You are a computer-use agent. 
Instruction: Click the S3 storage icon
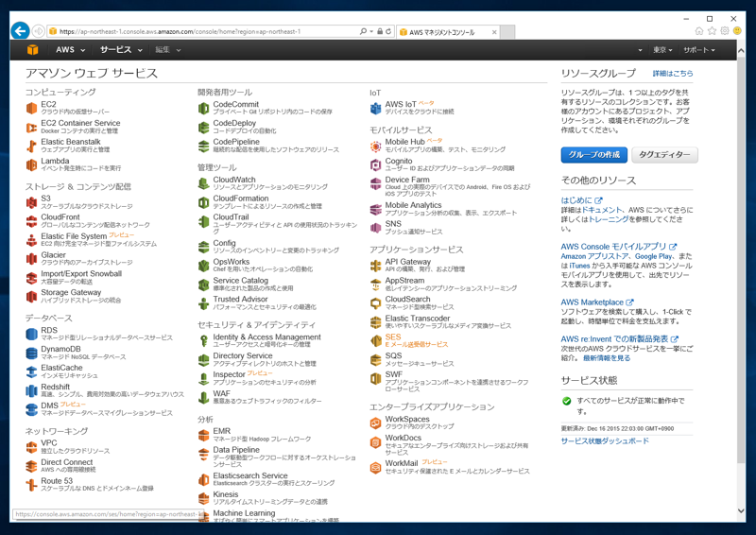click(x=31, y=202)
